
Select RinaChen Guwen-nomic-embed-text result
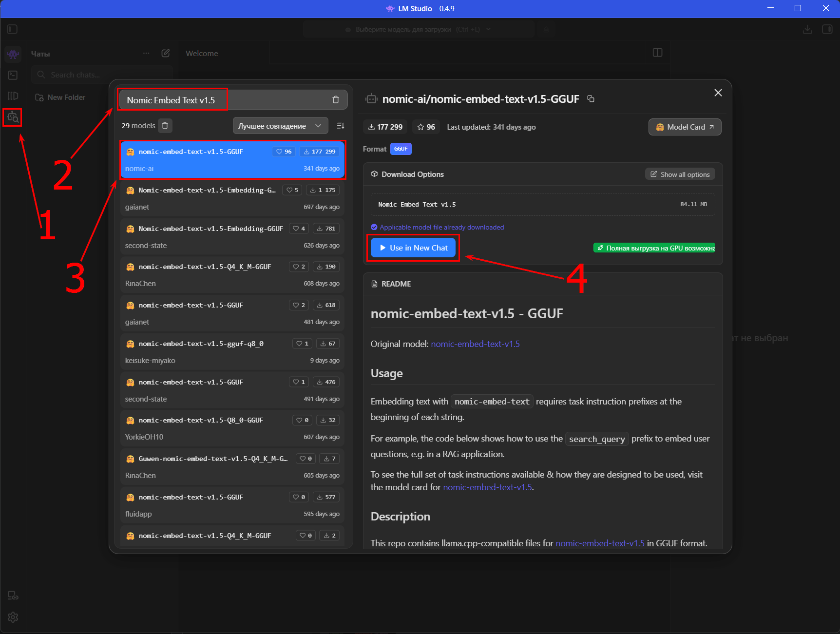coord(232,467)
